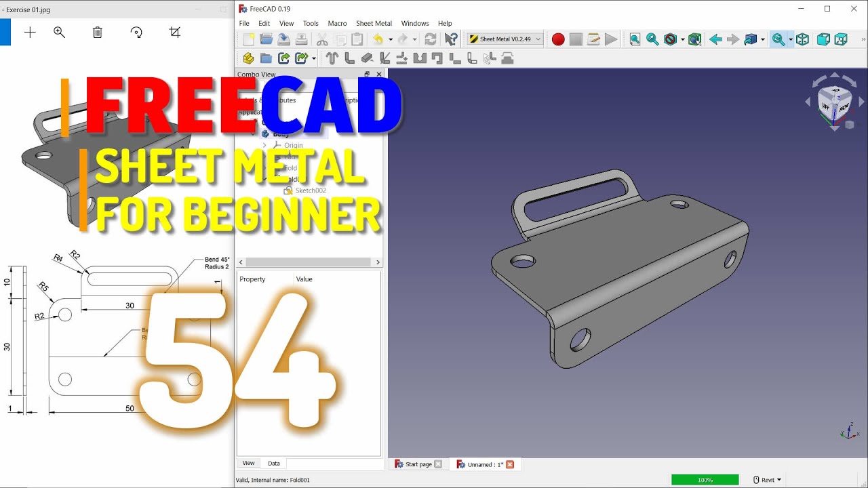Click the Property column header

(252, 279)
